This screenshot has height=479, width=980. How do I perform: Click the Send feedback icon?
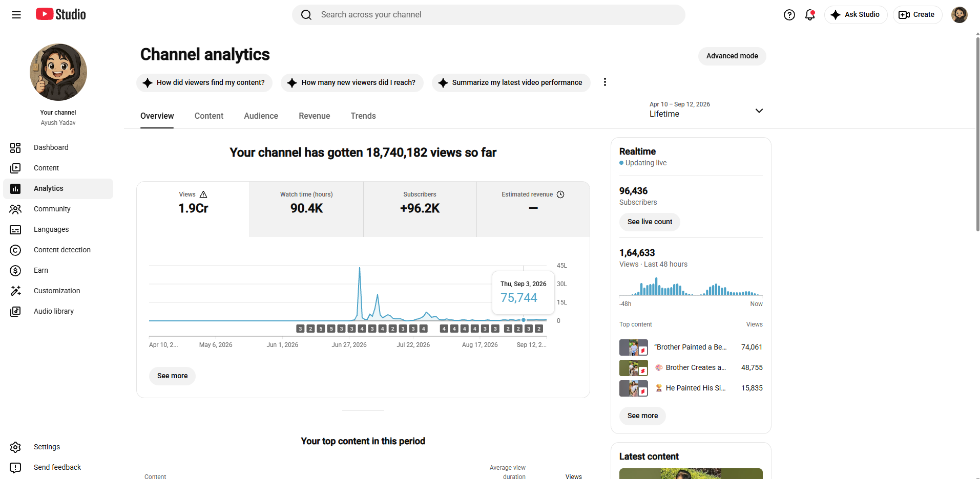pos(15,468)
